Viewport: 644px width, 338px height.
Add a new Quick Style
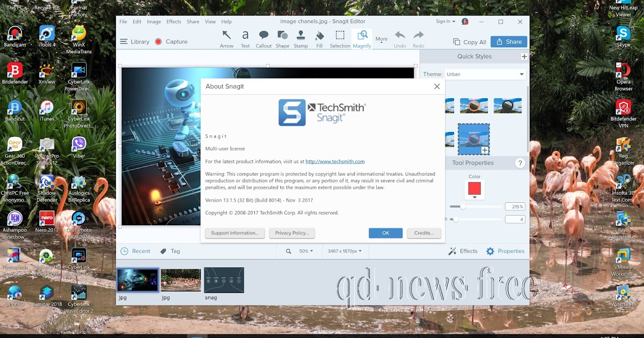coord(524,56)
